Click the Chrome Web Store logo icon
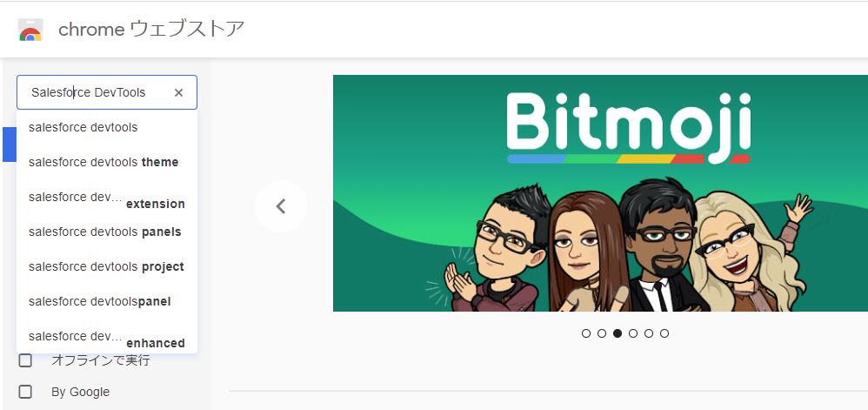This screenshot has width=868, height=410. 30,30
